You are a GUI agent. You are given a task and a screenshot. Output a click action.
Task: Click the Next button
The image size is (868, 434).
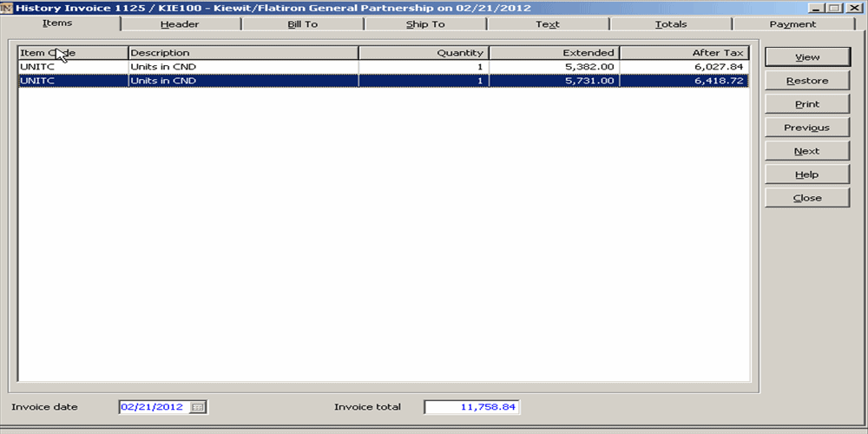click(806, 151)
